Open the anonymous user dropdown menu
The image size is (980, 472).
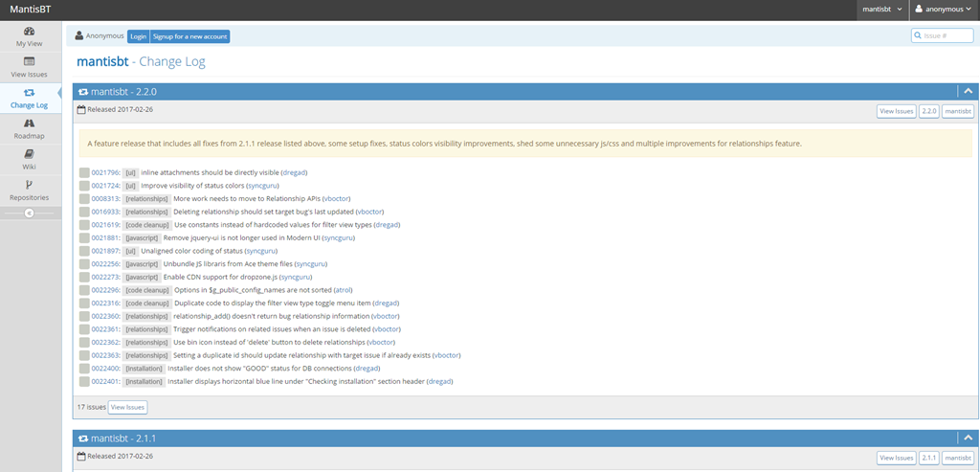click(x=943, y=10)
